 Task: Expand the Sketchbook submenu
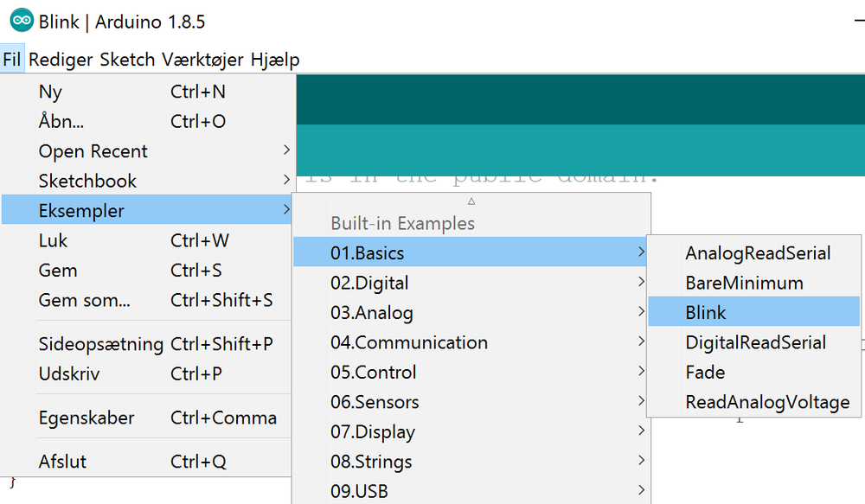(87, 182)
